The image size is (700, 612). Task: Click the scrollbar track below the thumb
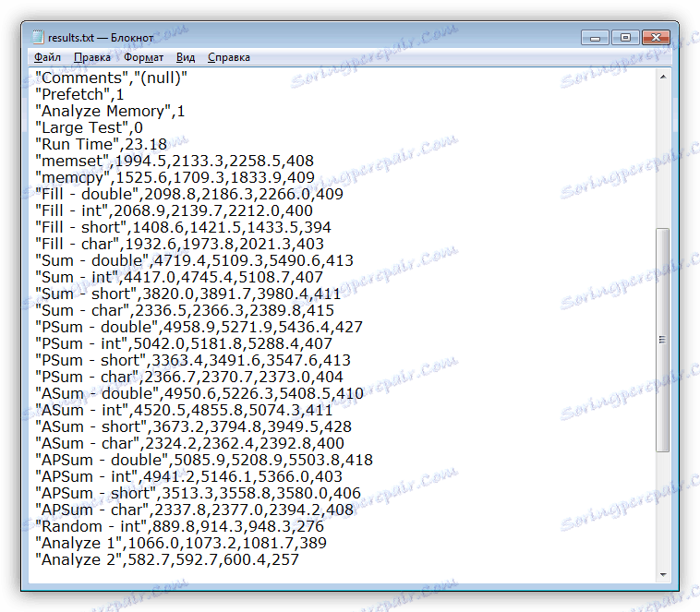click(x=663, y=510)
